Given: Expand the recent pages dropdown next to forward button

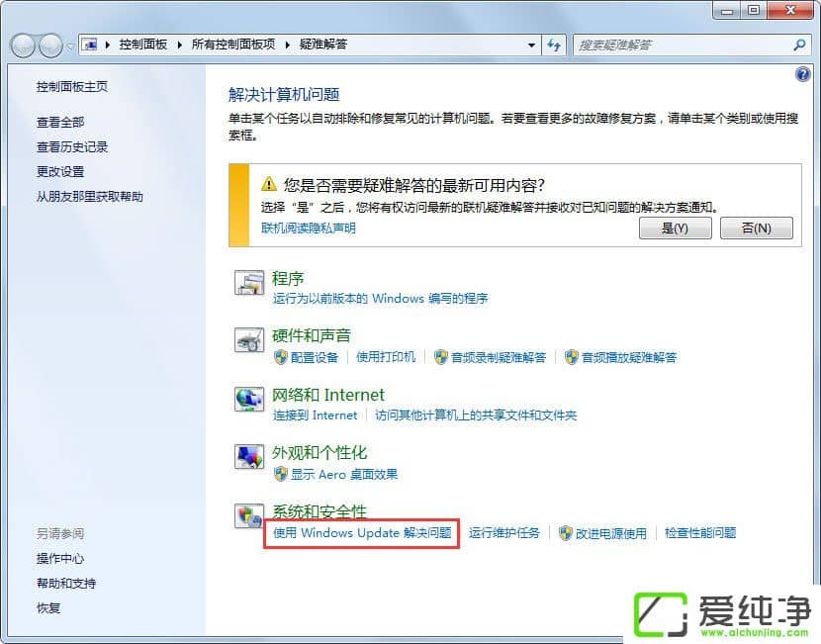Looking at the screenshot, I should click(x=69, y=45).
